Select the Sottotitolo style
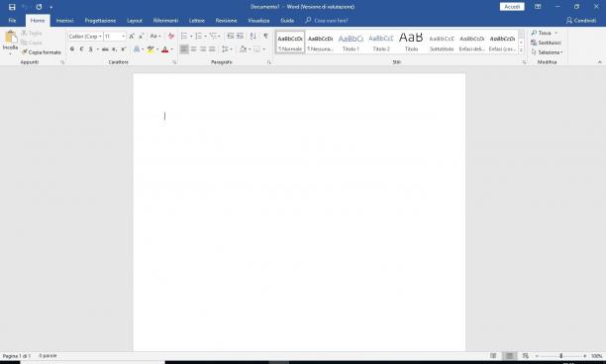606x364 pixels. tap(442, 43)
